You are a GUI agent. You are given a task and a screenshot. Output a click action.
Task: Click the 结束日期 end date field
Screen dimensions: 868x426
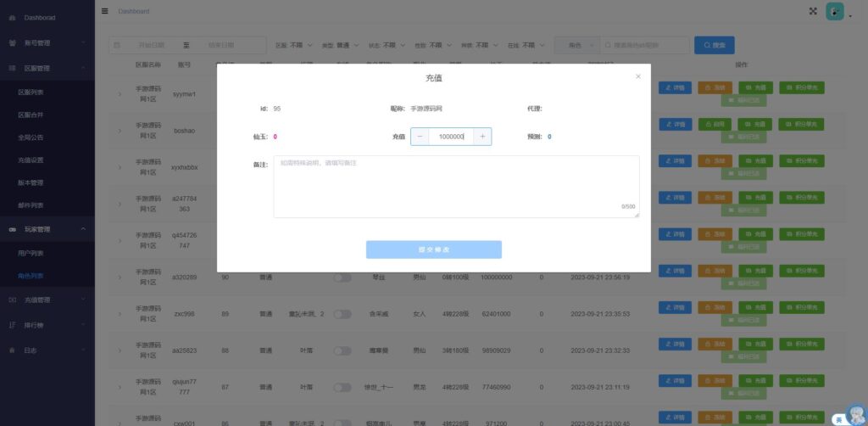(221, 45)
